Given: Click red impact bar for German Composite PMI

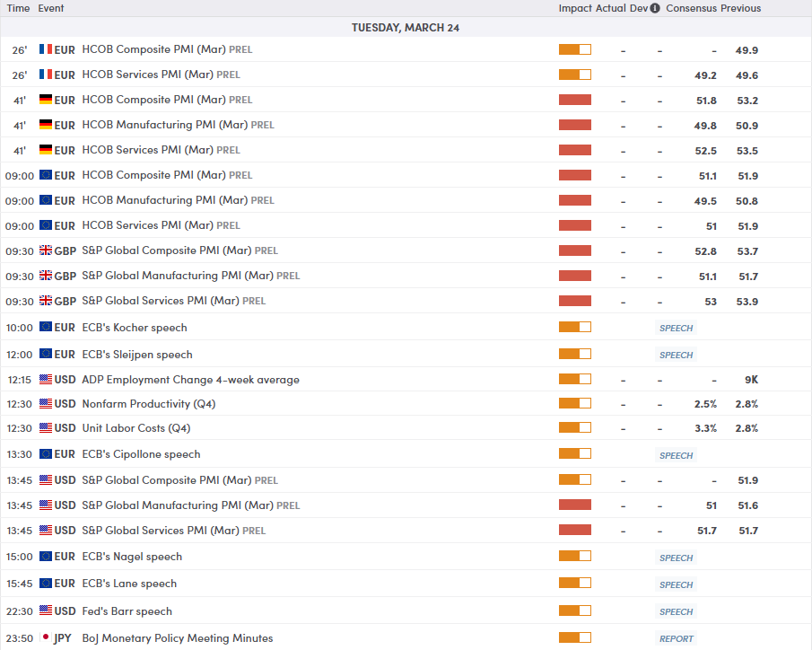Looking at the screenshot, I should [x=575, y=100].
